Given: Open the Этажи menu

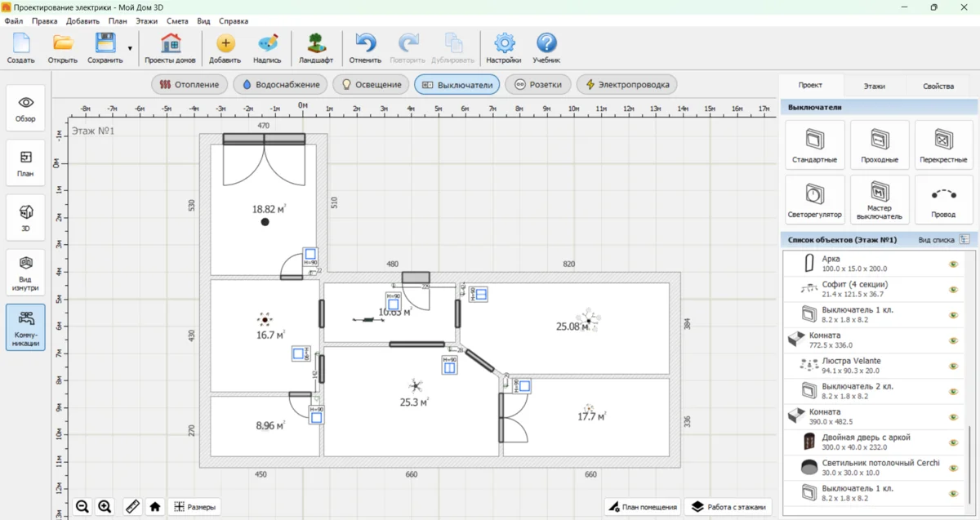Looking at the screenshot, I should pyautogui.click(x=147, y=20).
